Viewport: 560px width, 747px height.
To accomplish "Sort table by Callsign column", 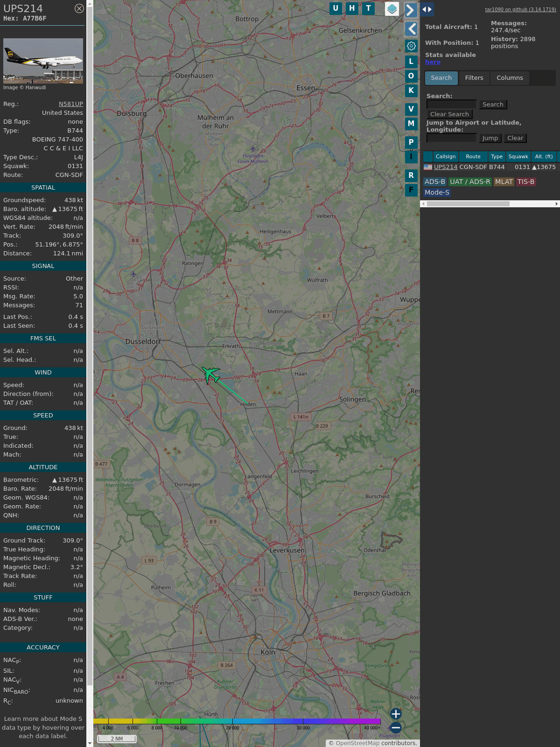I will click(x=446, y=156).
